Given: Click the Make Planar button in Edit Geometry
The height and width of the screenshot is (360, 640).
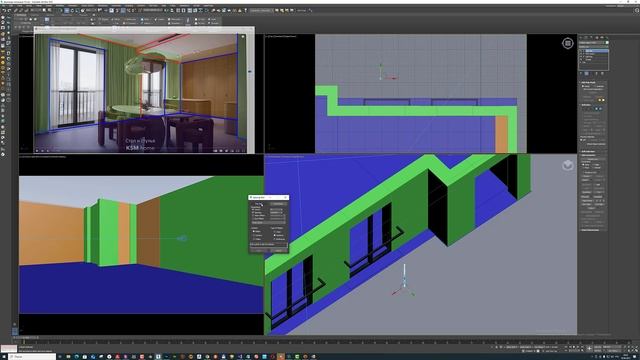Looking at the screenshot, I should click(x=587, y=200).
